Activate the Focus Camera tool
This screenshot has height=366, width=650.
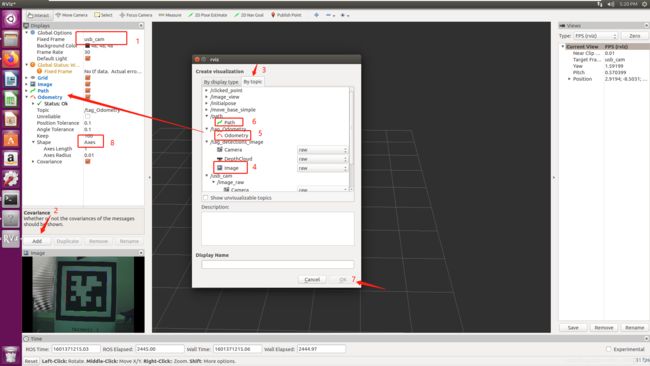tap(136, 15)
